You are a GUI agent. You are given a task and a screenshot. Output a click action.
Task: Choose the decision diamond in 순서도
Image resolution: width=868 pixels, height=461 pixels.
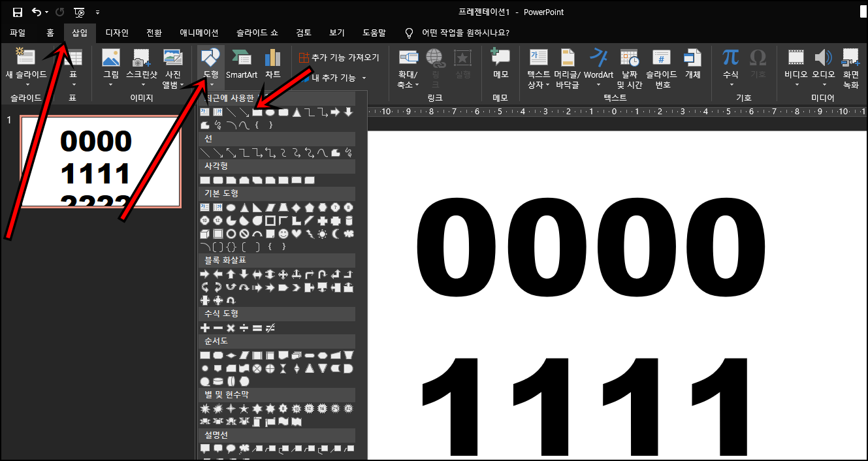point(231,355)
